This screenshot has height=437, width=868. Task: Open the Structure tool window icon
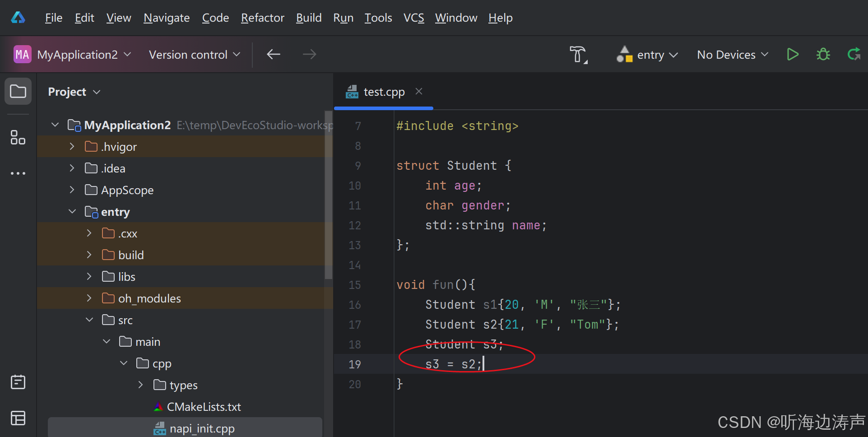(x=18, y=137)
